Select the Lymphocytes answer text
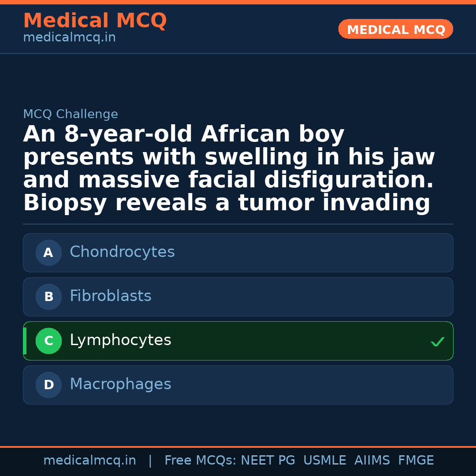 click(120, 340)
